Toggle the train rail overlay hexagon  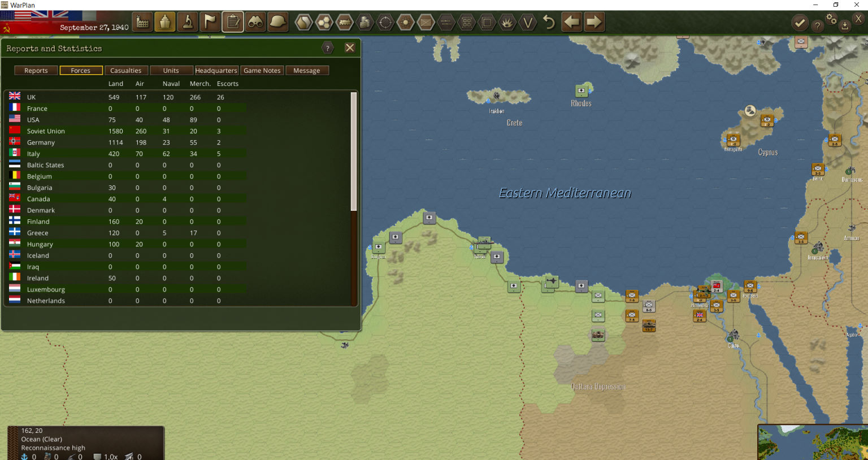coord(345,23)
